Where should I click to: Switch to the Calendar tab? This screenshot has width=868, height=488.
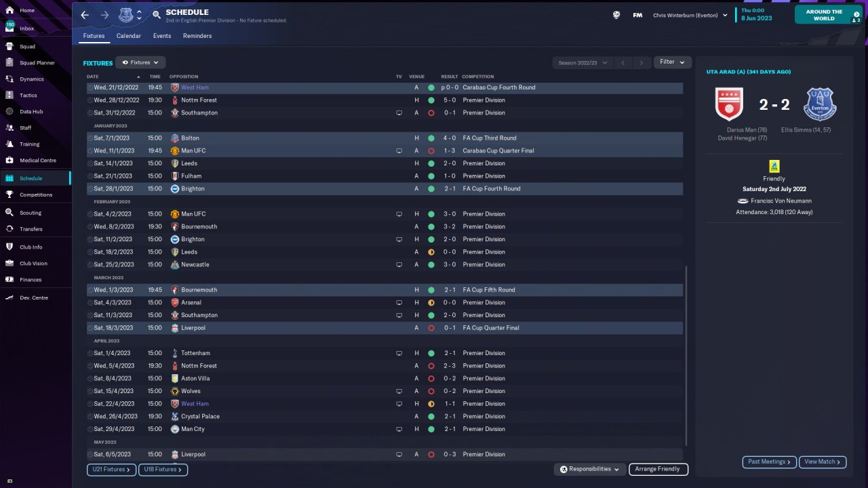click(129, 36)
